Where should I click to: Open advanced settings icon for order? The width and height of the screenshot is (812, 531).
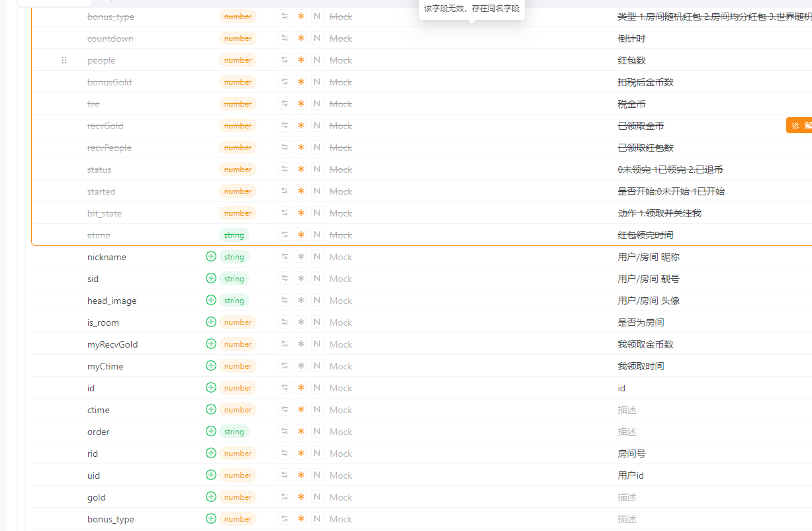point(285,431)
